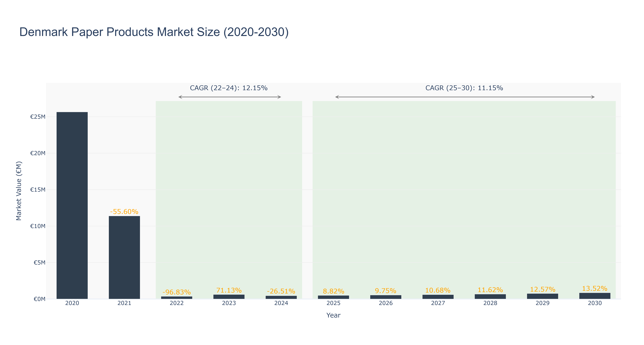Select the 2021 market value bar
The image size is (644, 345).
coord(124,257)
